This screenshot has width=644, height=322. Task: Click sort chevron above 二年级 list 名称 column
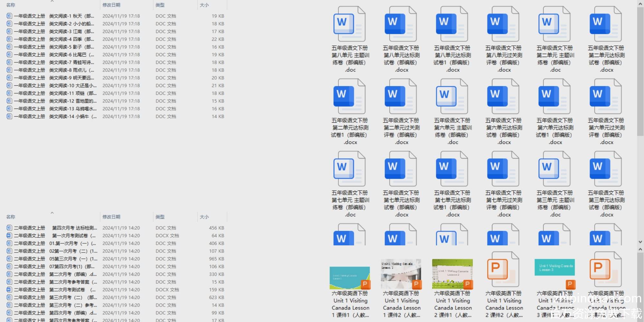(x=52, y=213)
